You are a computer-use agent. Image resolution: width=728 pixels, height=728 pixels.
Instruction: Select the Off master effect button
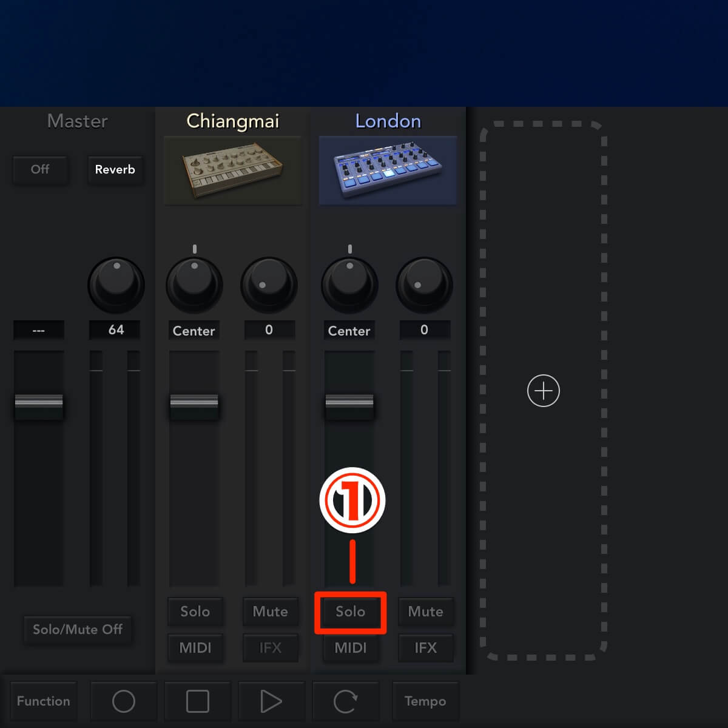40,170
